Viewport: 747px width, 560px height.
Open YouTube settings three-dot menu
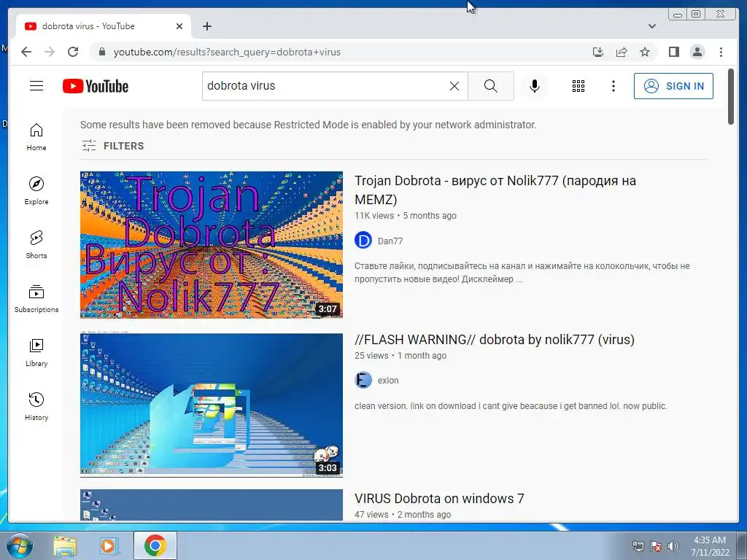pos(613,86)
